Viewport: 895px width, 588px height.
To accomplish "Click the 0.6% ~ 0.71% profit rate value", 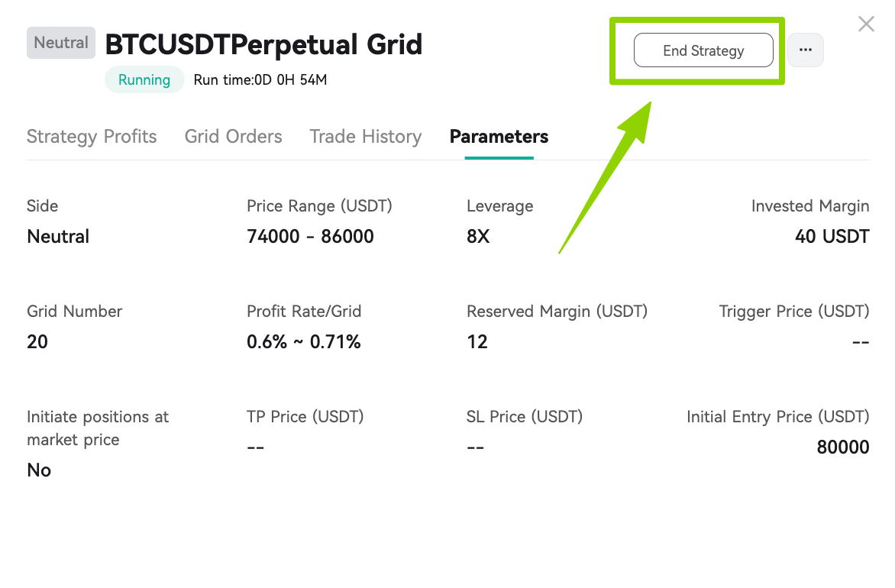I will click(304, 342).
